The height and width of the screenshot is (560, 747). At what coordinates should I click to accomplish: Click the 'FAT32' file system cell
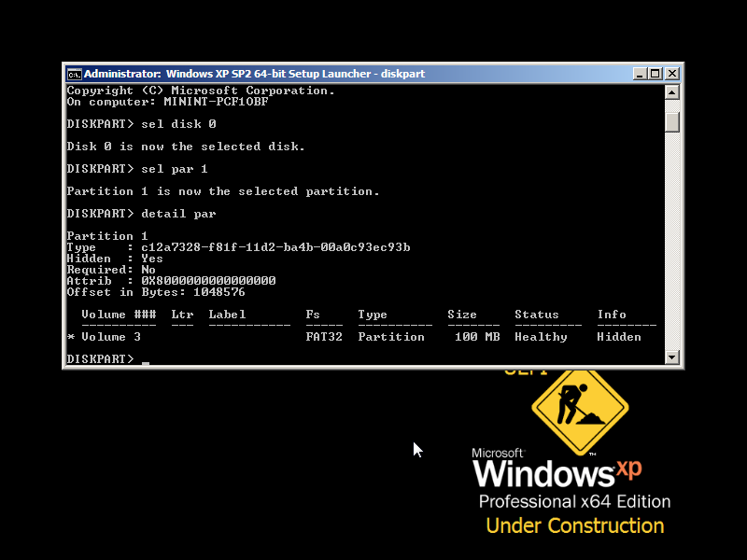click(324, 337)
